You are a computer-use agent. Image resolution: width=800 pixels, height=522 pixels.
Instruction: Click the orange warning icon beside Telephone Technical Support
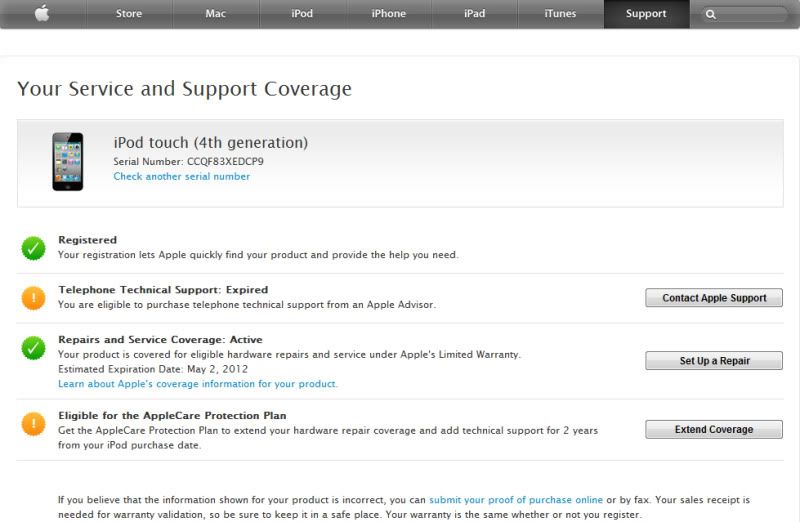click(33, 297)
